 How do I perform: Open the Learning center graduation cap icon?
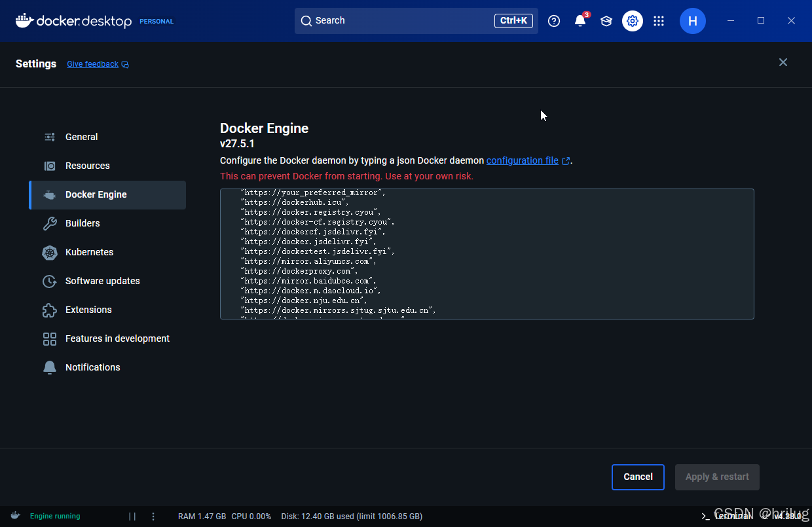[606, 21]
